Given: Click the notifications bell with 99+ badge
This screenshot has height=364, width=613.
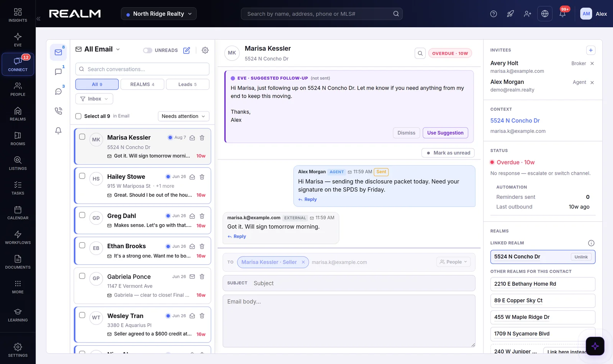Looking at the screenshot, I should point(562,14).
